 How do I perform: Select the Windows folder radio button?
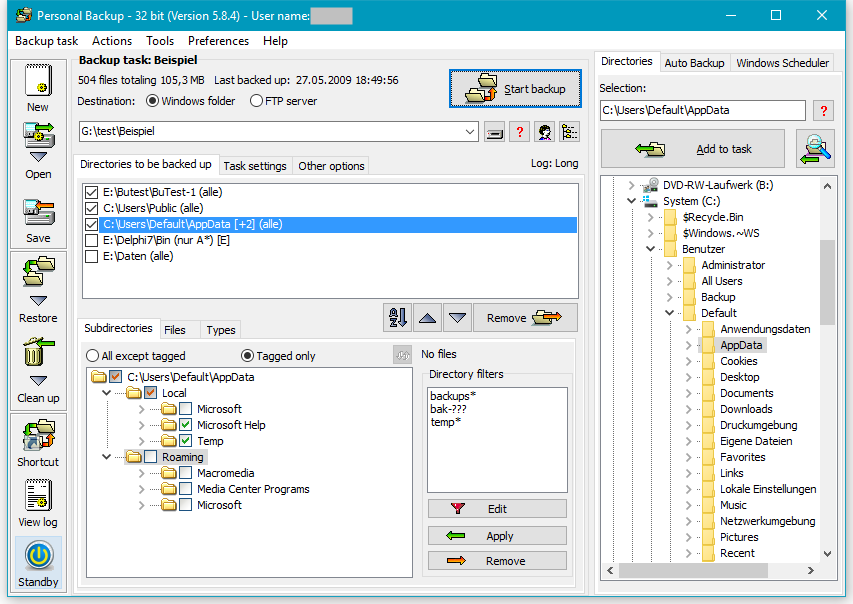(153, 101)
